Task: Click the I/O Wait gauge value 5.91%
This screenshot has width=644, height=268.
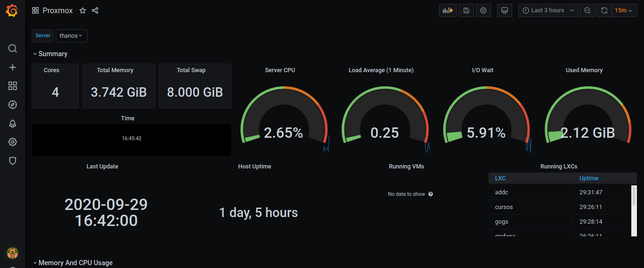Action: point(486,133)
